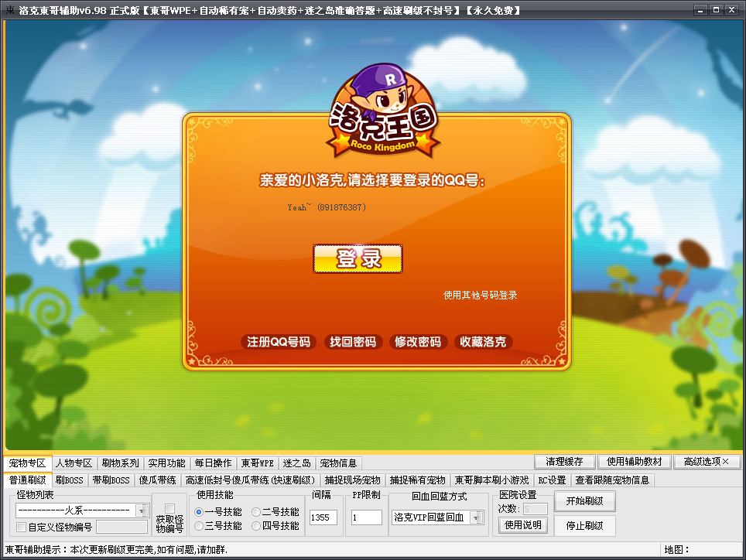Select 刷BOSS sub-tab
The width and height of the screenshot is (746, 560).
[x=70, y=480]
